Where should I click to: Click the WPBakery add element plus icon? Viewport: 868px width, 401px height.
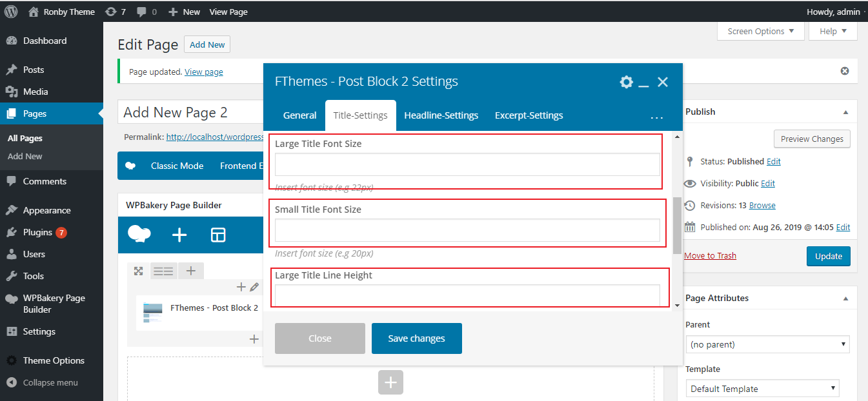point(179,235)
